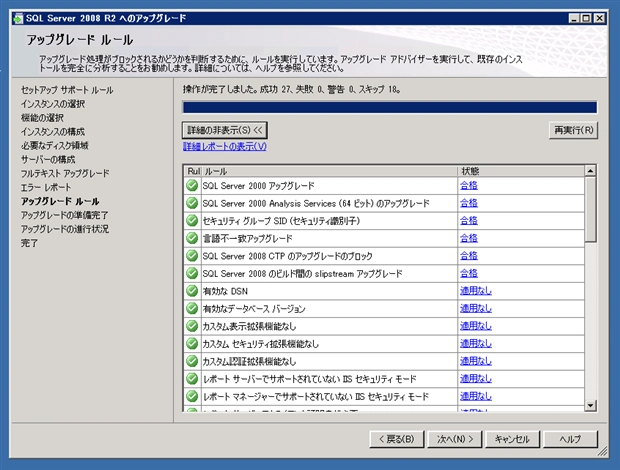Select 完了 step in sidebar
The width and height of the screenshot is (620, 470).
pyautogui.click(x=29, y=243)
